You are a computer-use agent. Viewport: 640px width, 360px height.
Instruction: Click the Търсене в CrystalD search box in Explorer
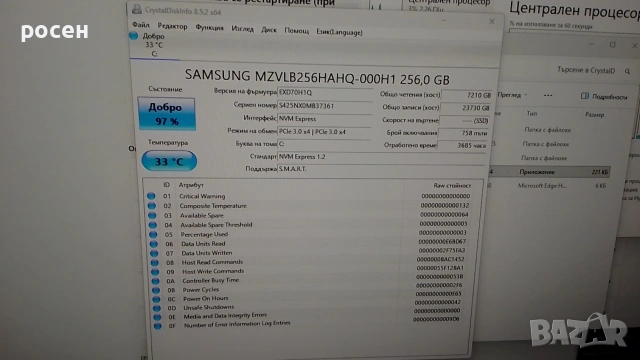tap(586, 70)
